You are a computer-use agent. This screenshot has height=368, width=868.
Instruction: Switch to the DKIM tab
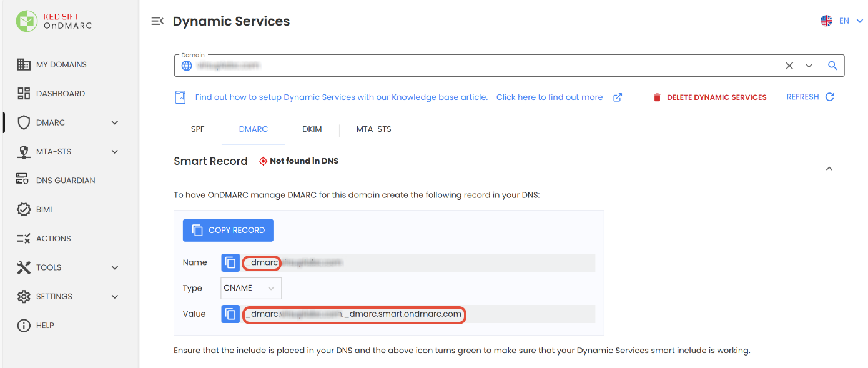point(312,129)
